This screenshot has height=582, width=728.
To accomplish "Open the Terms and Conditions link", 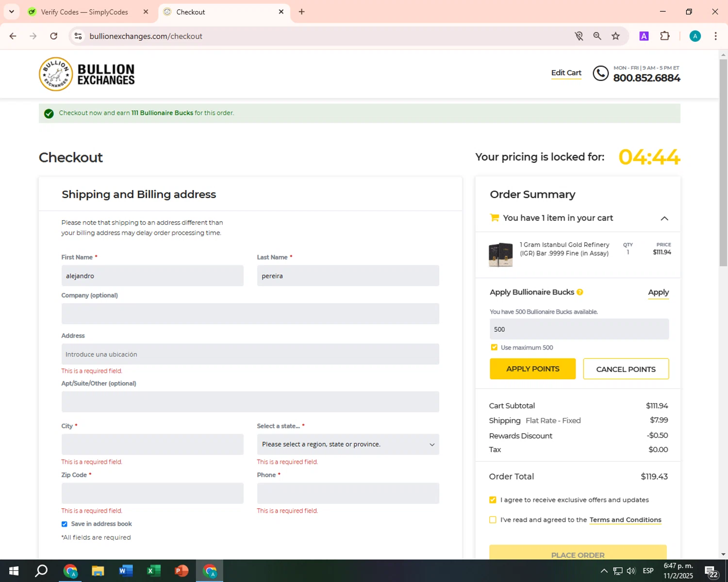I will [x=625, y=519].
